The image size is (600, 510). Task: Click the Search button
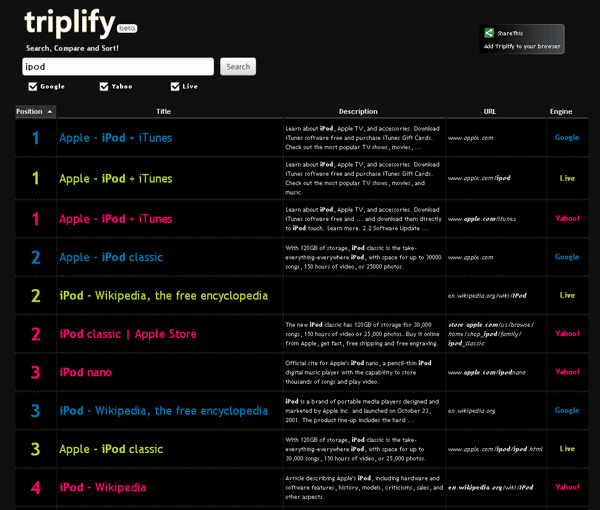tap(238, 67)
